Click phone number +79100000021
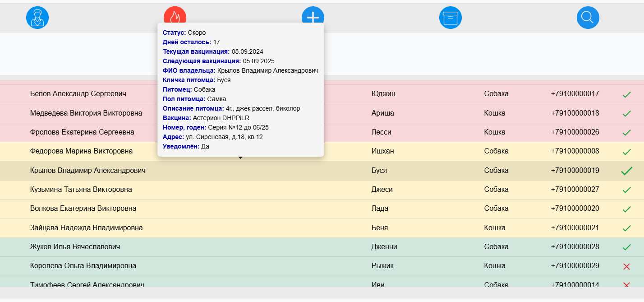The height and width of the screenshot is (302, 644). coord(575,228)
